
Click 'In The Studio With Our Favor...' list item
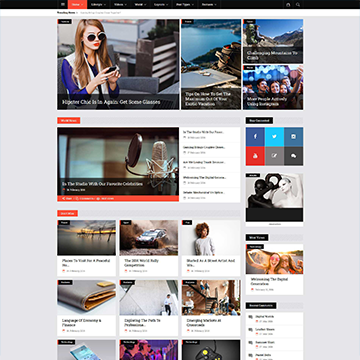(x=203, y=132)
